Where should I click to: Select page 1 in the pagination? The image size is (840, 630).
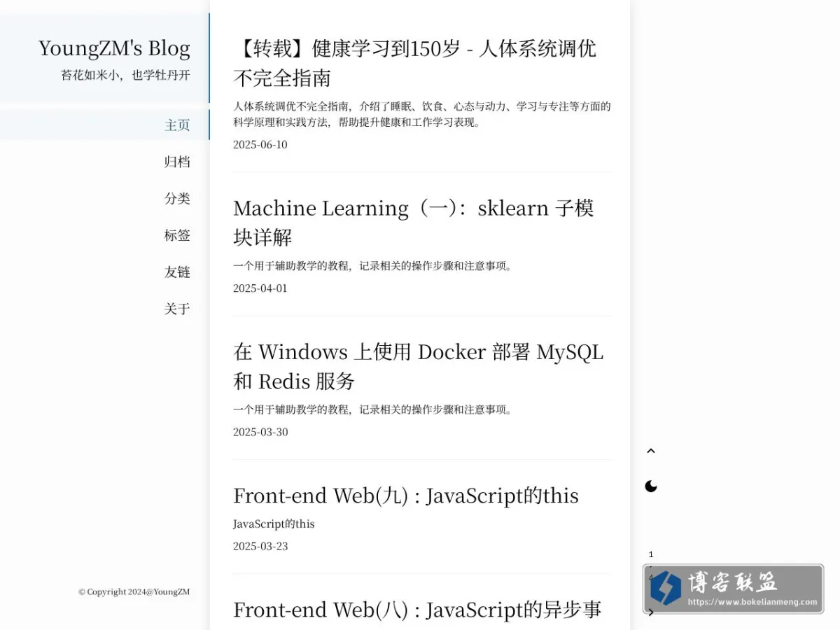[651, 554]
